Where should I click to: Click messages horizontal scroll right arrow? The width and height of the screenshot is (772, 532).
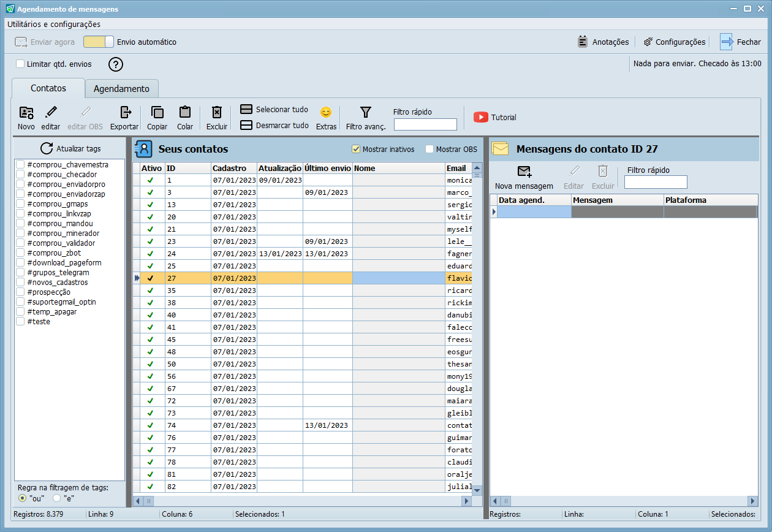[x=752, y=501]
